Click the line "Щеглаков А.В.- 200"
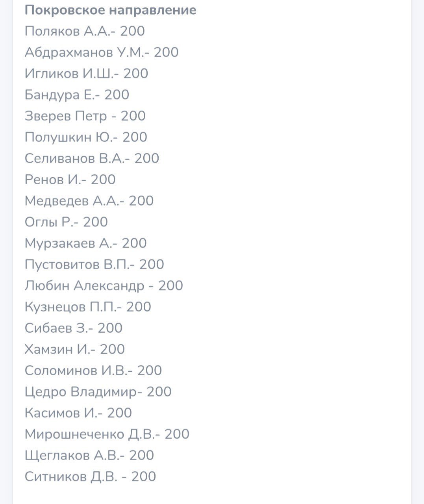 coord(89,456)
